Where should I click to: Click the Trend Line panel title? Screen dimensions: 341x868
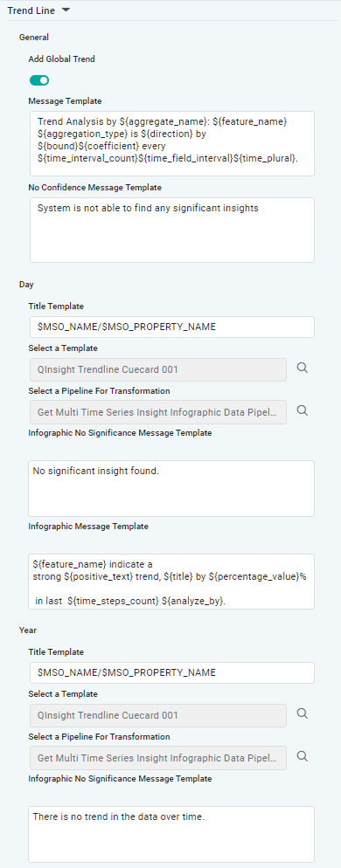(30, 10)
